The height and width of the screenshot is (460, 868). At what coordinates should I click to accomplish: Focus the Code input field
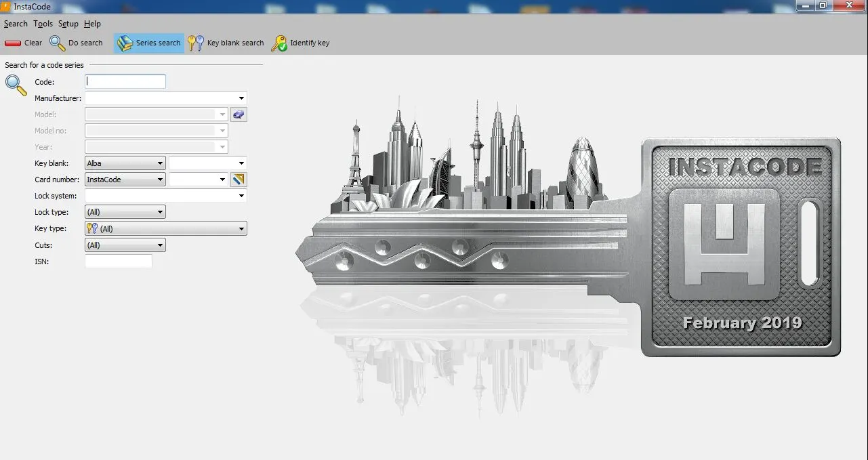click(x=125, y=81)
